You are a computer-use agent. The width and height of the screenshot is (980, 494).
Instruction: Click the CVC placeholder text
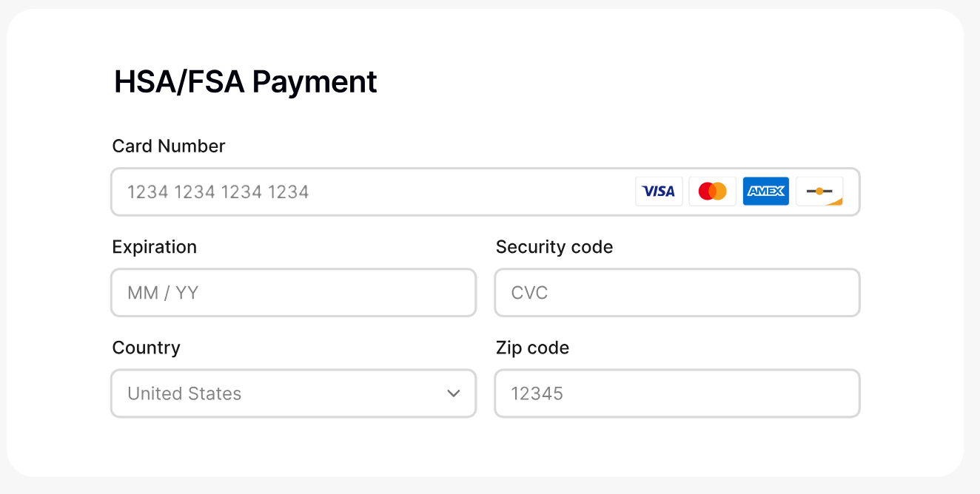click(x=529, y=293)
